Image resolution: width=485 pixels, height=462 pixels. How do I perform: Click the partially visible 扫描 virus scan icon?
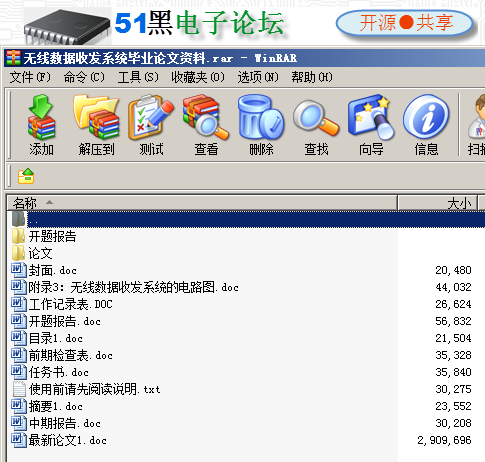click(477, 117)
